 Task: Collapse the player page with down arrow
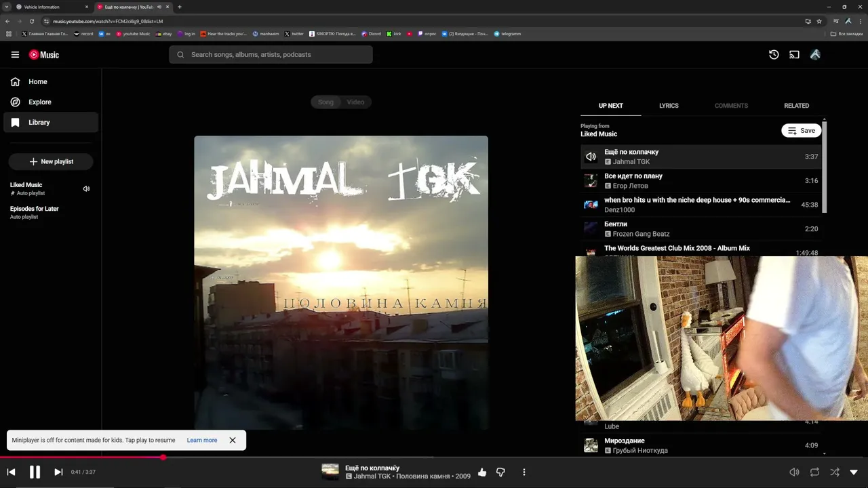click(x=854, y=472)
